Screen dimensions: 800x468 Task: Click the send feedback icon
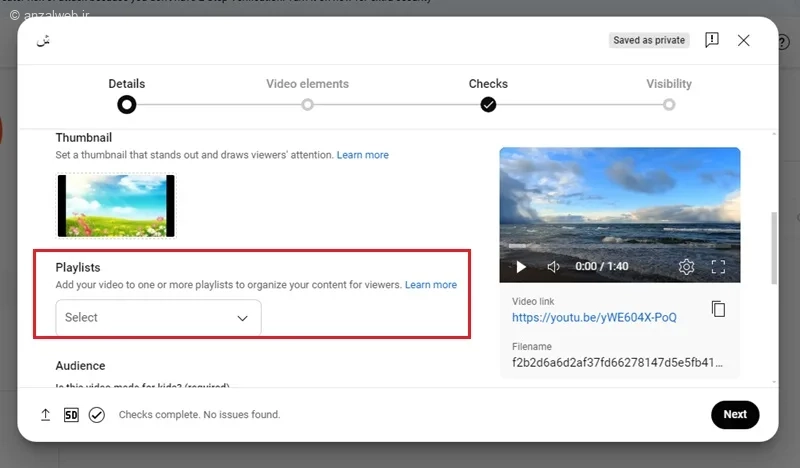712,40
